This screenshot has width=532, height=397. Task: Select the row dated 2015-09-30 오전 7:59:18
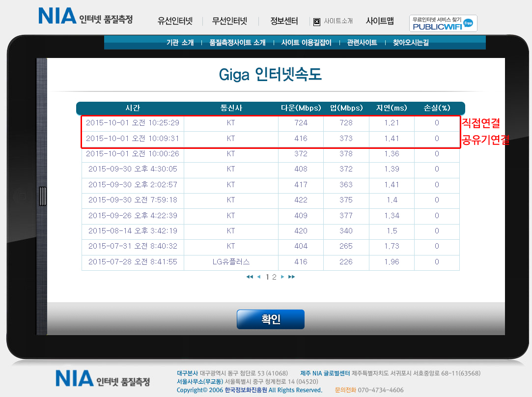(x=270, y=200)
